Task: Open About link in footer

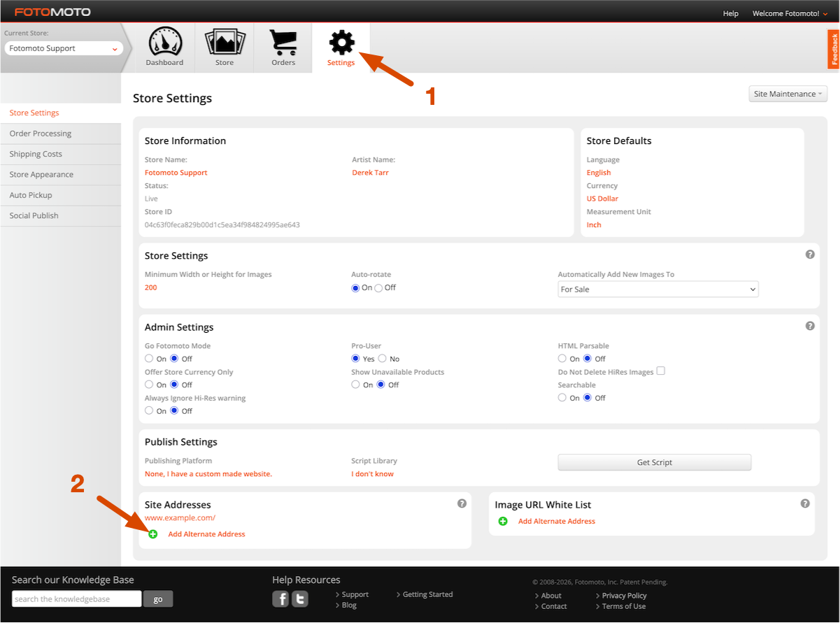Action: (551, 596)
